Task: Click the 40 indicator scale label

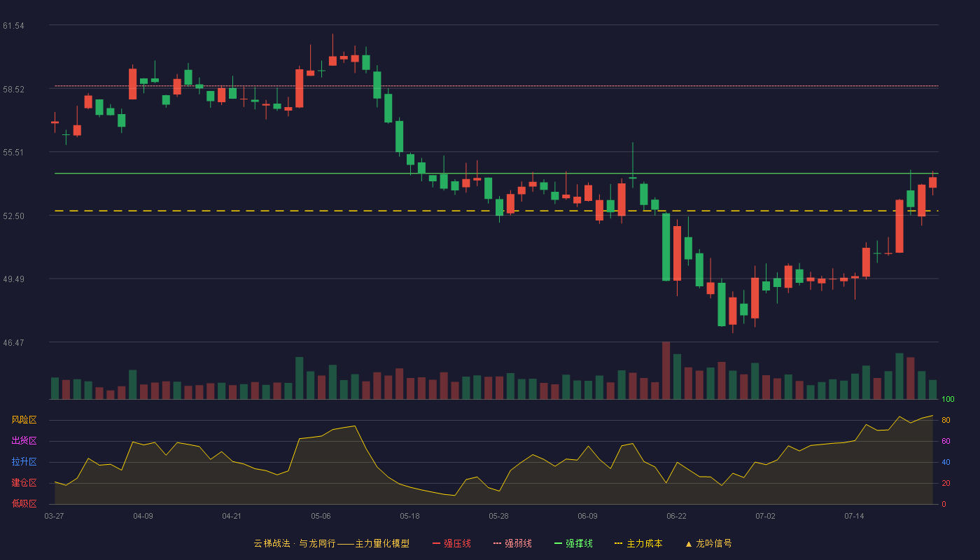Action: coord(946,462)
